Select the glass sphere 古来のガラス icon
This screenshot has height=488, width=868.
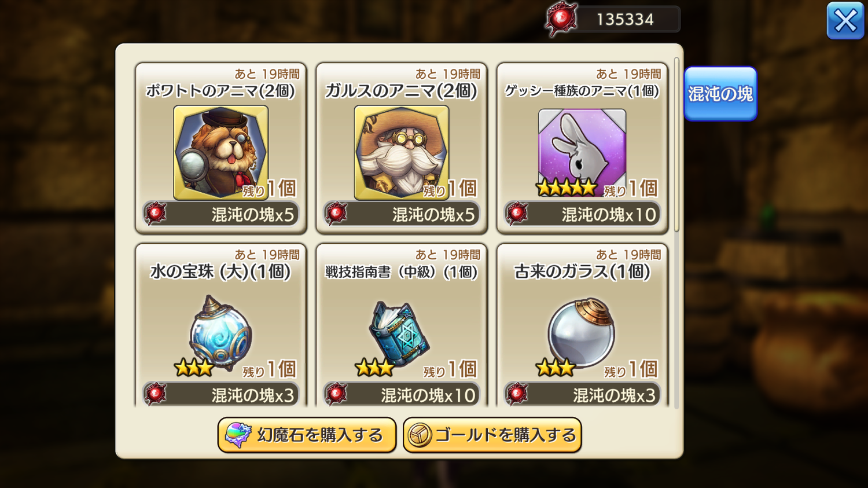(582, 333)
